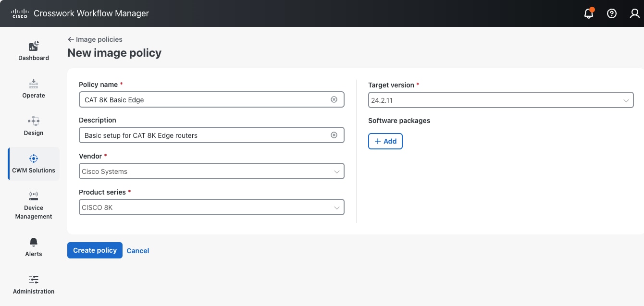Click the Create policy button

click(x=95, y=250)
